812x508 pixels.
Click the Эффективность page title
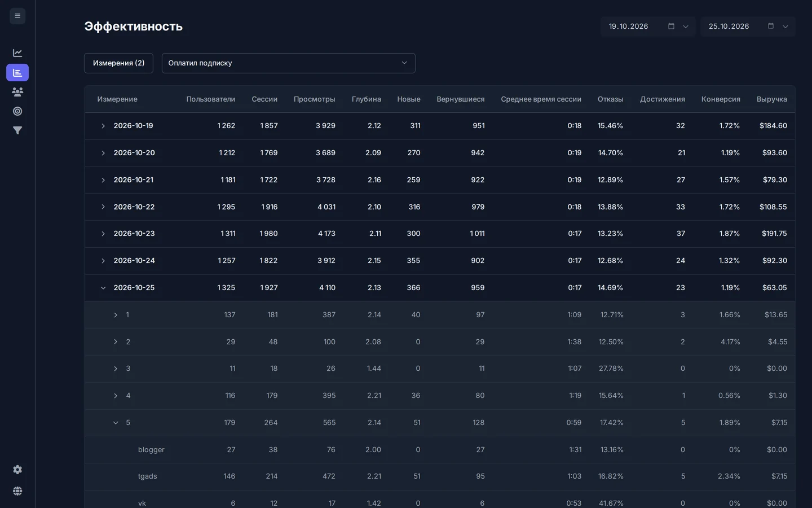click(x=134, y=27)
